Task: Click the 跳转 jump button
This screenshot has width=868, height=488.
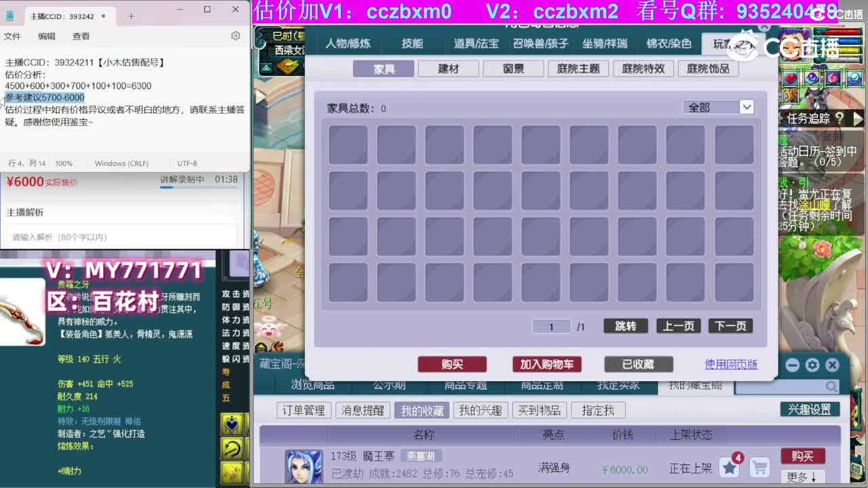Action: (625, 327)
